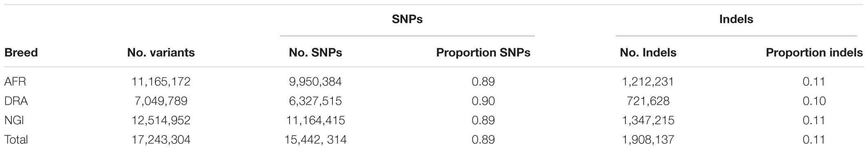Select the AFR breed row label
868x150 pixels.
pyautogui.click(x=15, y=82)
